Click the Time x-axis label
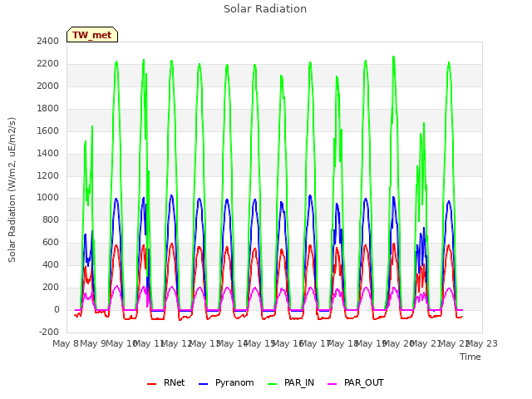 470,357
